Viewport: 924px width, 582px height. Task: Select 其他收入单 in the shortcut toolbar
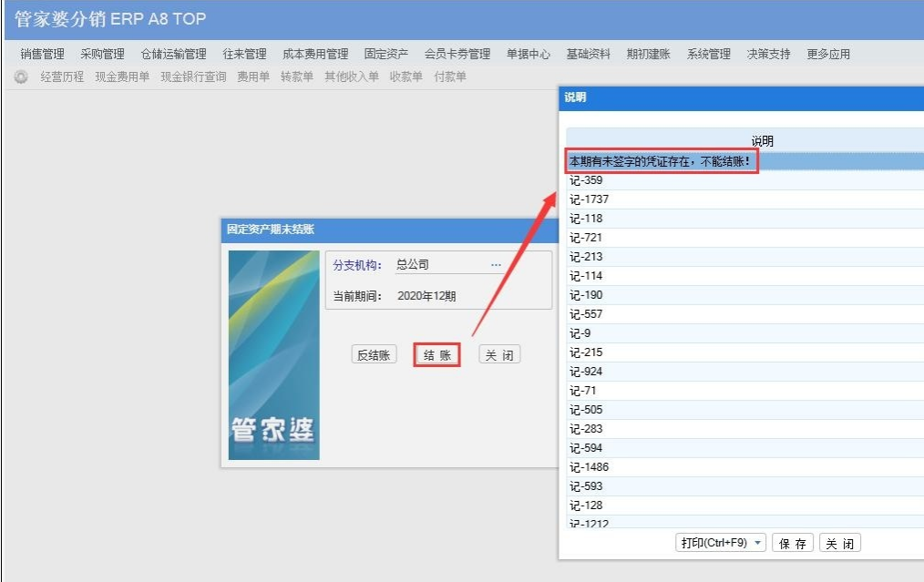point(351,77)
